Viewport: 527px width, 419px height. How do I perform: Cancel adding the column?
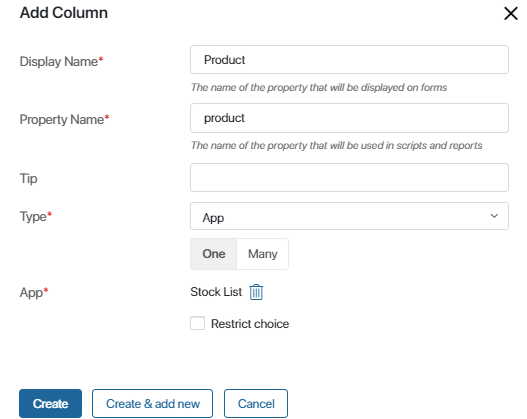click(256, 404)
